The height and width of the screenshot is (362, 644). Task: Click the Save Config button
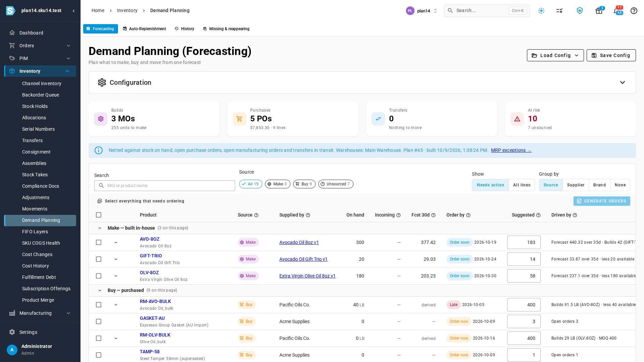pos(611,55)
